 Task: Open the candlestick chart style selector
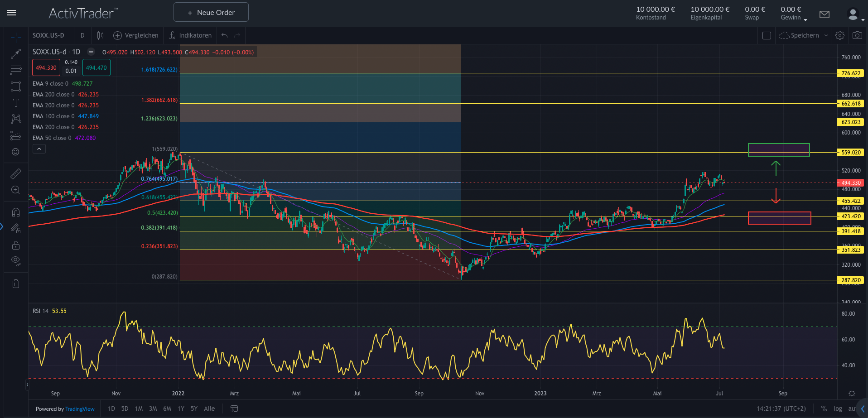pyautogui.click(x=100, y=35)
